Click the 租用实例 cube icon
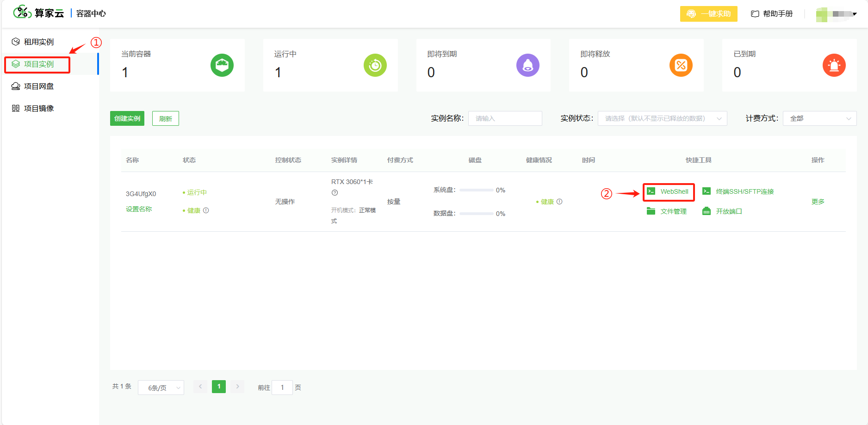Screen dimensions: 868x425 point(16,42)
